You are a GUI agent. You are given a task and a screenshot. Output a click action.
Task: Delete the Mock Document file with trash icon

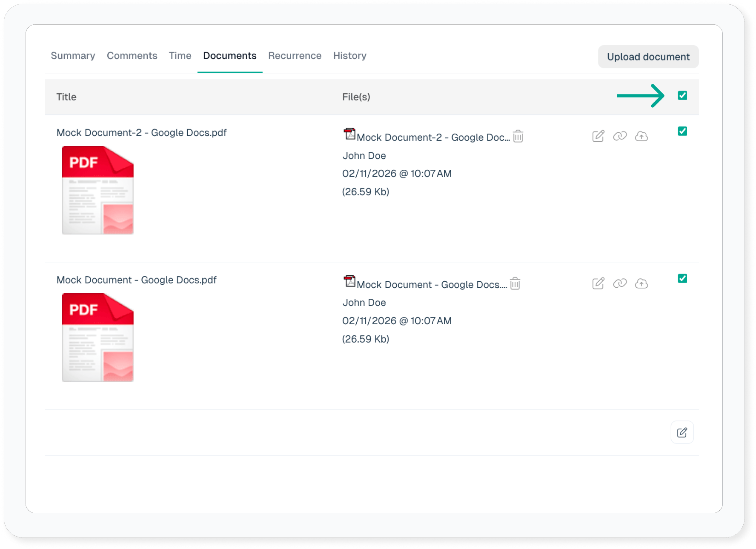pos(515,284)
